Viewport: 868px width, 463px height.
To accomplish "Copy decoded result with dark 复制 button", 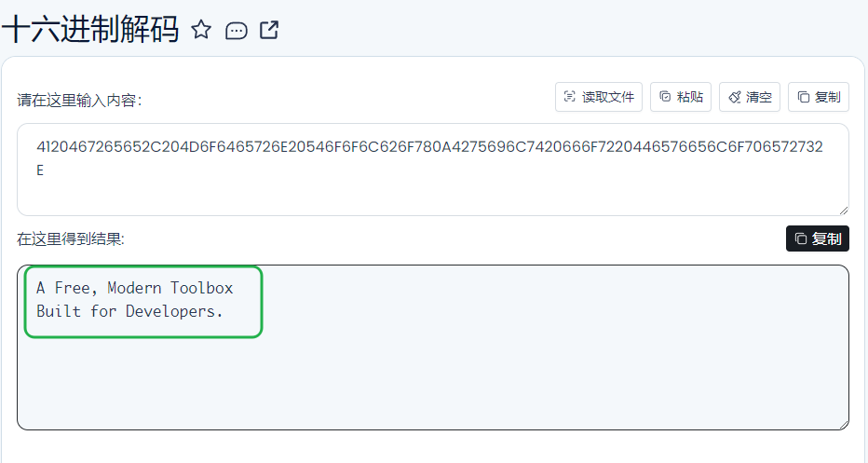I will [817, 238].
